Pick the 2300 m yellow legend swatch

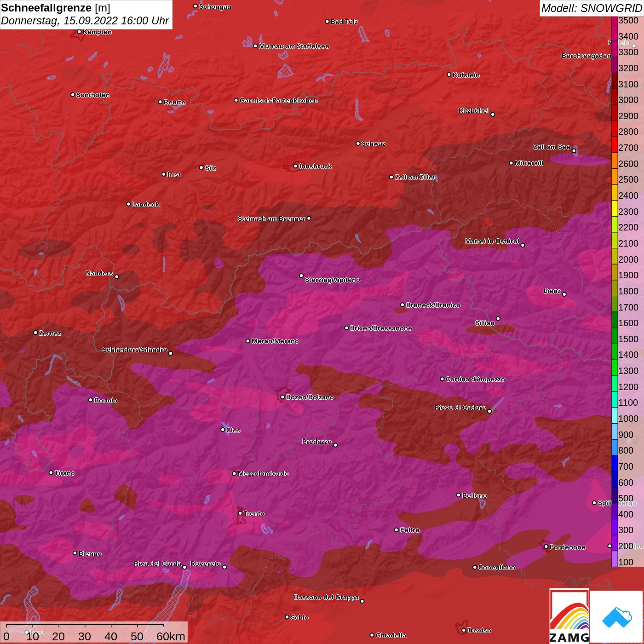click(x=615, y=208)
